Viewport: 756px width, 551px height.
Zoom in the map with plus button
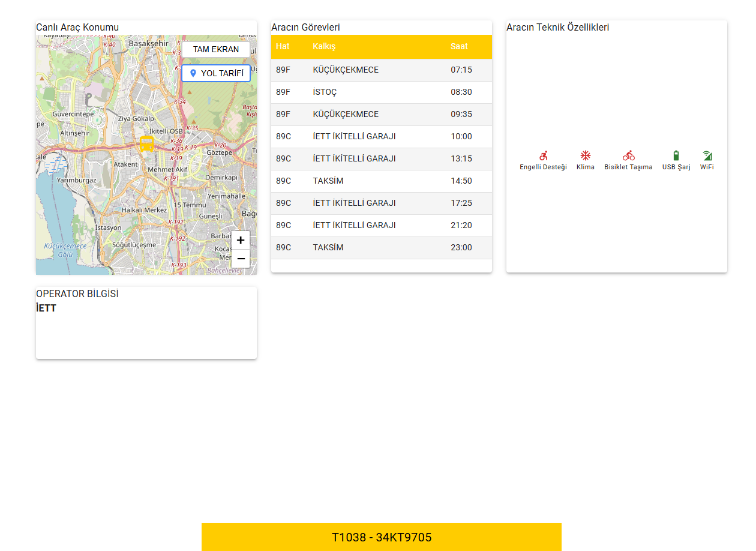click(241, 240)
